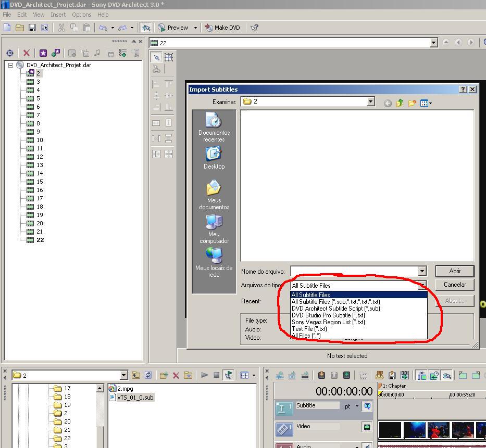Open Documentos recentes in dialog sidebar
This screenshot has width=486, height=448.
214,127
